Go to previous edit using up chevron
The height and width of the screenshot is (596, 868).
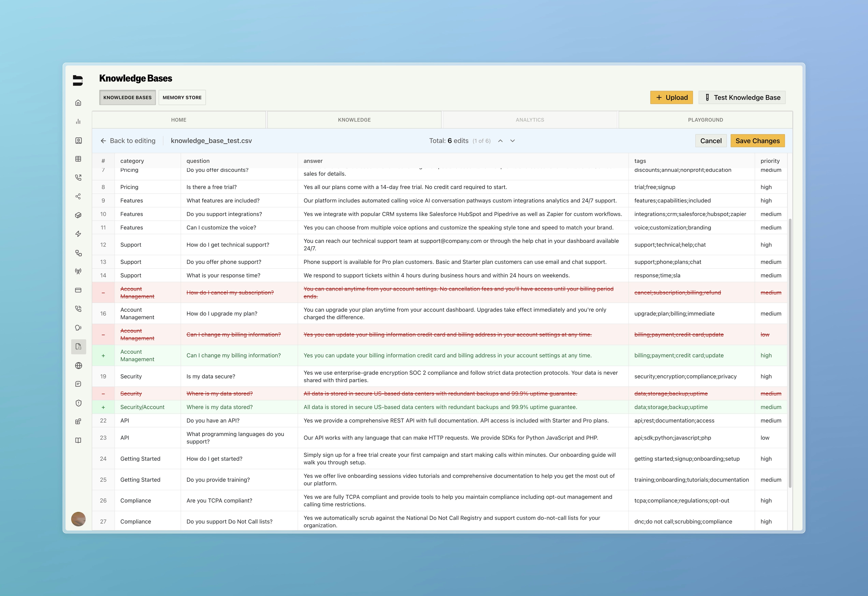500,141
